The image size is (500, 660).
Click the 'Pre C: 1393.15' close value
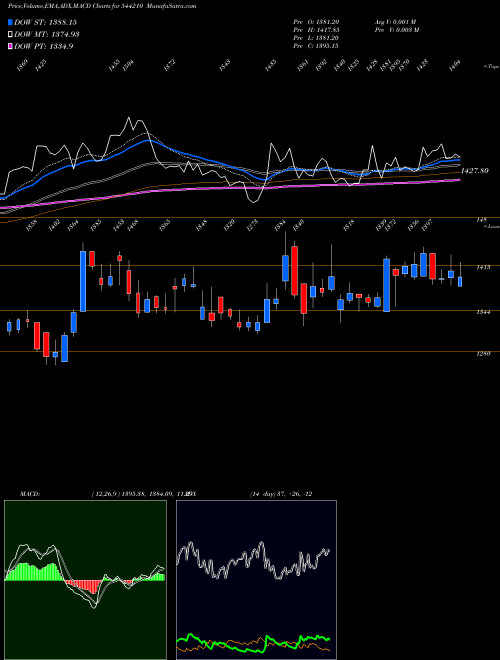coord(316,46)
